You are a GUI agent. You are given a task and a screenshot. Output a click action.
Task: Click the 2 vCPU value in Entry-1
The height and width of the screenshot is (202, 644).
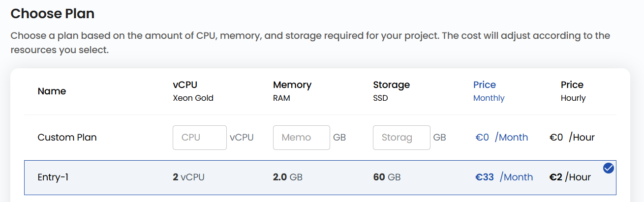click(x=188, y=177)
